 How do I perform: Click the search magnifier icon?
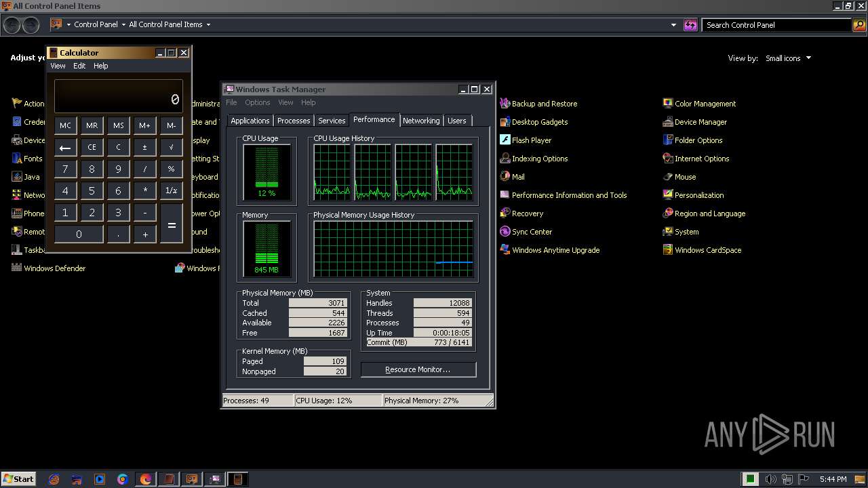point(859,25)
